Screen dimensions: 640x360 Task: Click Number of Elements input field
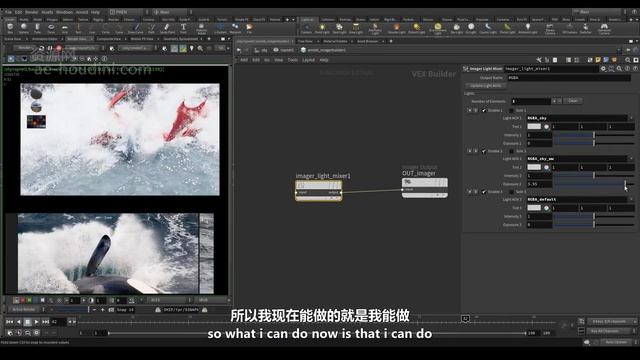click(531, 101)
